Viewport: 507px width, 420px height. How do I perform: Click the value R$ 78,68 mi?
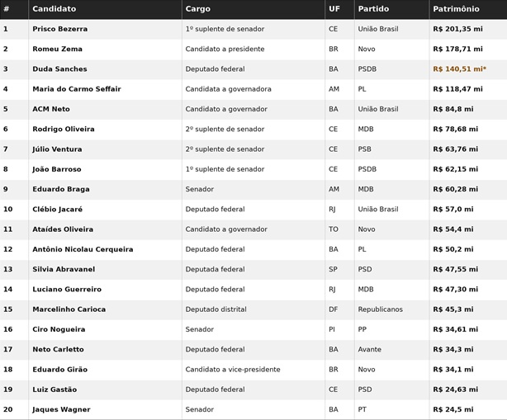pyautogui.click(x=456, y=129)
